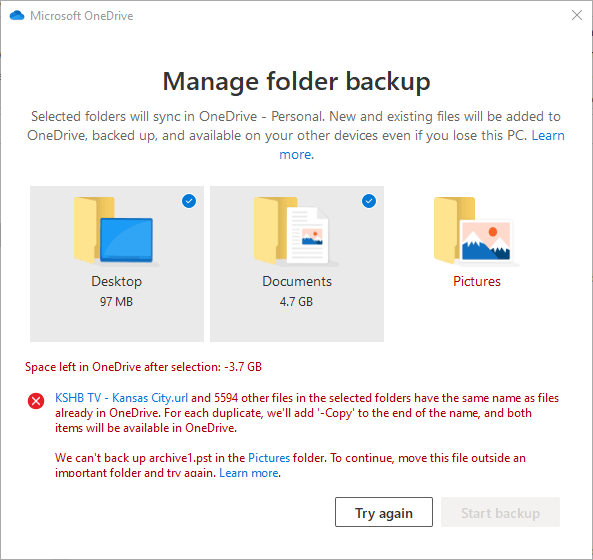Toggle the Pictures folder label in red
The image size is (593, 560).
tap(477, 281)
